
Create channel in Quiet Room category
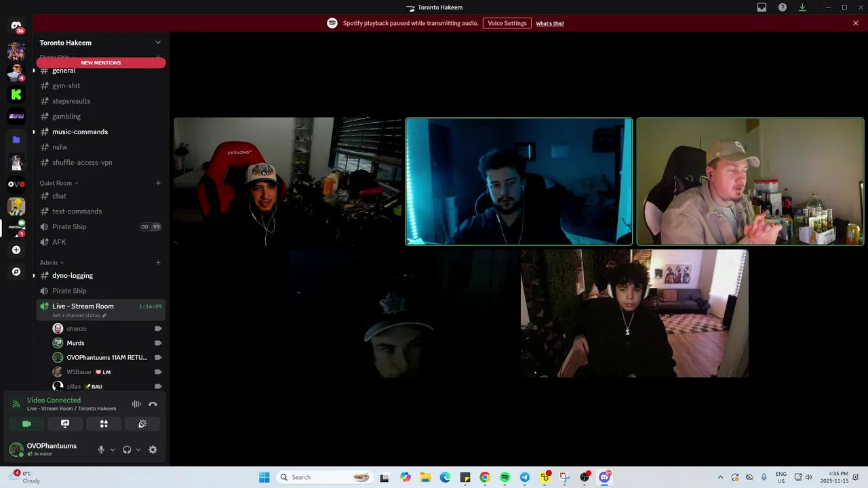click(158, 183)
